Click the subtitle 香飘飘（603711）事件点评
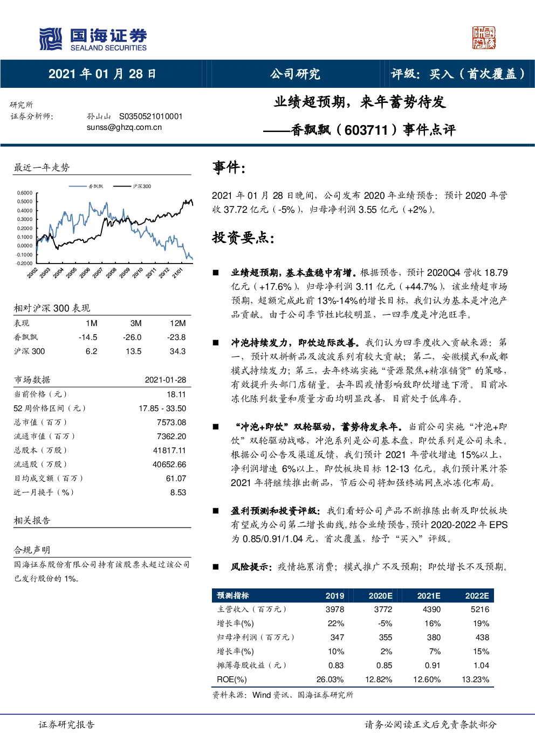535x756 pixels. (373, 130)
